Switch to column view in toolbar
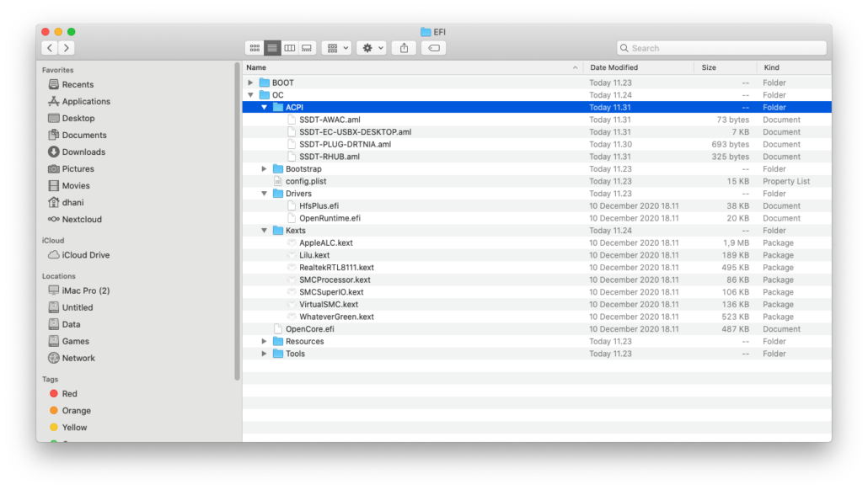Image resolution: width=868 pixels, height=490 pixels. 290,48
